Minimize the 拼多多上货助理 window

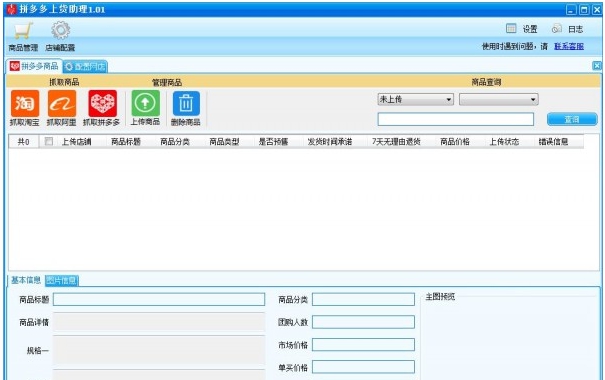(571, 10)
